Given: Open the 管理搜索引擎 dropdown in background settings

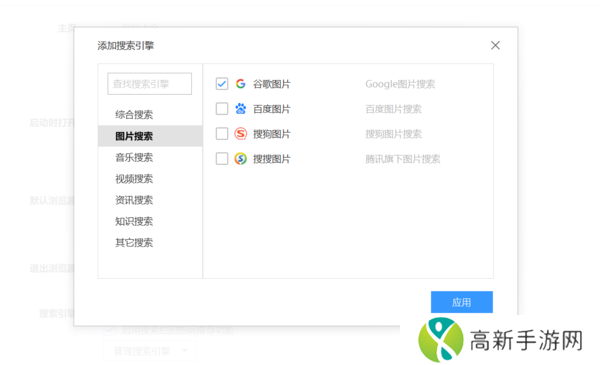Looking at the screenshot, I should (x=150, y=350).
